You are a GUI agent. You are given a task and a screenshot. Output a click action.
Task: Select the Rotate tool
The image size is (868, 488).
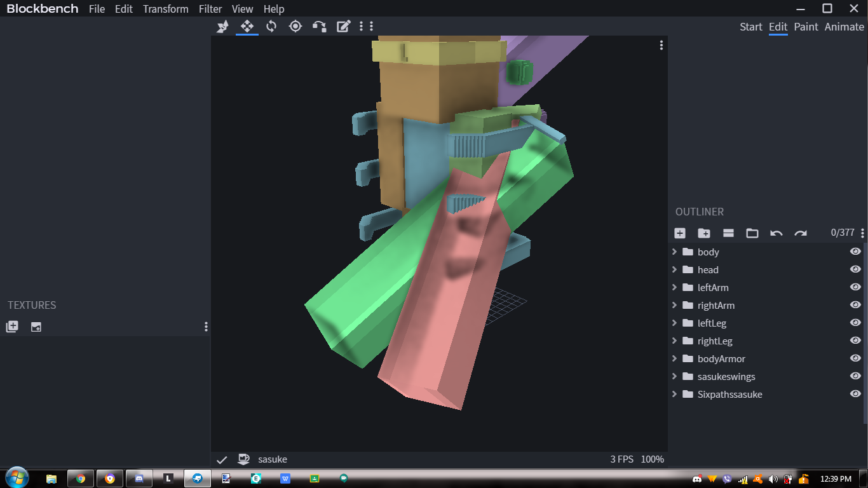click(x=271, y=26)
